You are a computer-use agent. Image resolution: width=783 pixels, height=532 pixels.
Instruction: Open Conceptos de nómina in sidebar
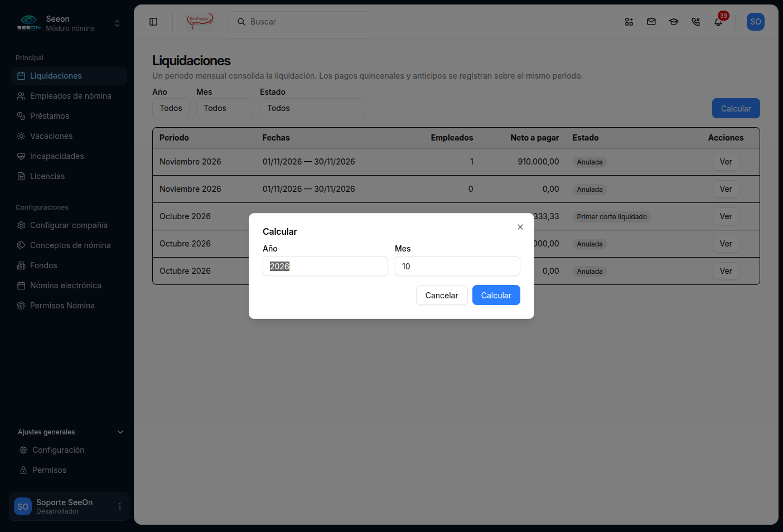click(x=69, y=245)
